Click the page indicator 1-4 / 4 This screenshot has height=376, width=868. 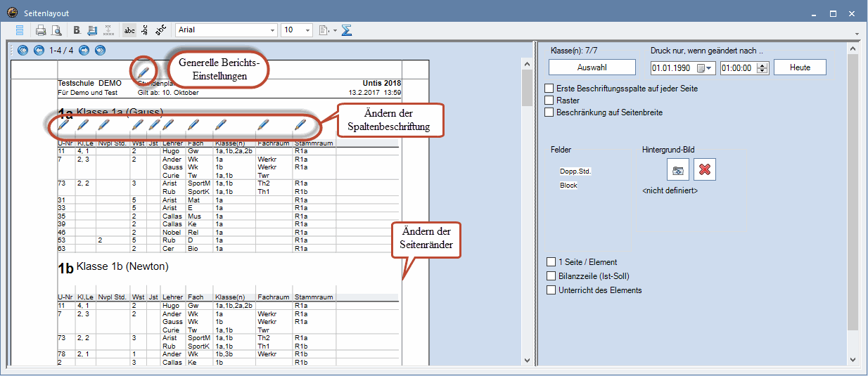click(61, 50)
